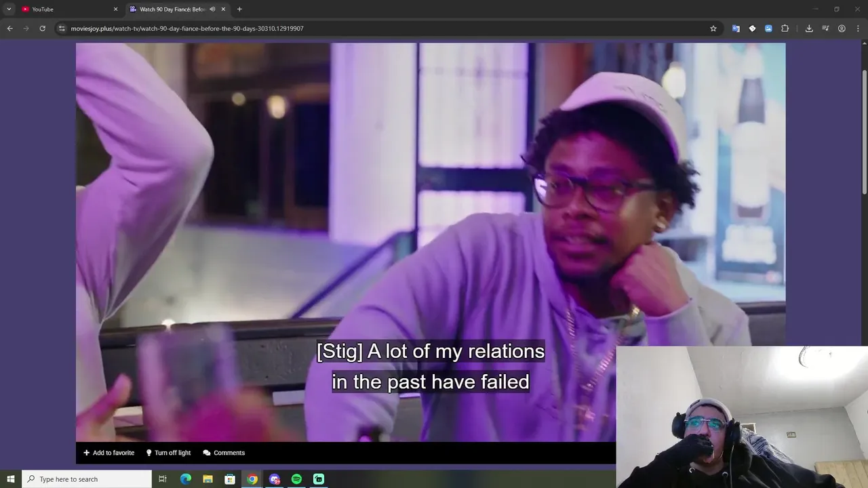
Task: Open the Extensions puzzle menu
Action: pos(785,28)
